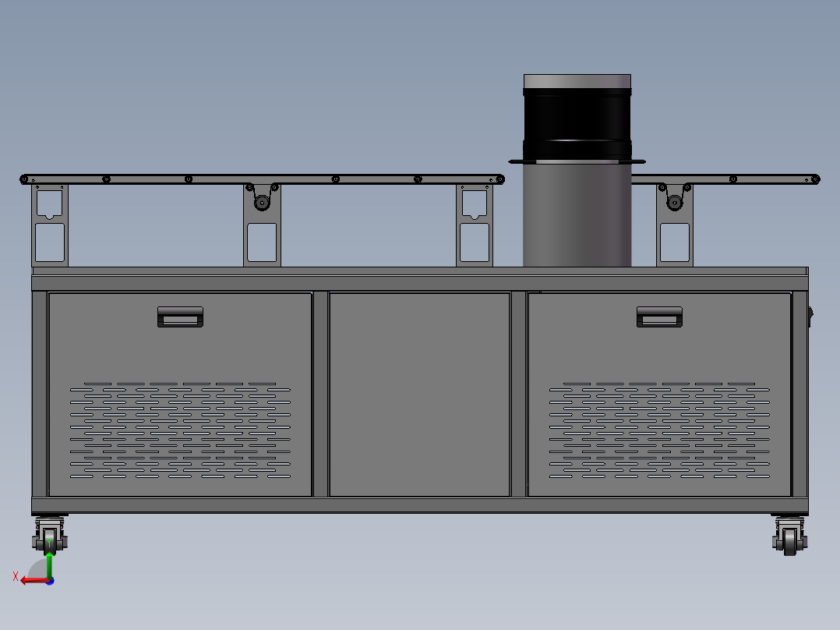Select the ventilation slots on the right door
Screen dimensions: 840x630
point(659,430)
